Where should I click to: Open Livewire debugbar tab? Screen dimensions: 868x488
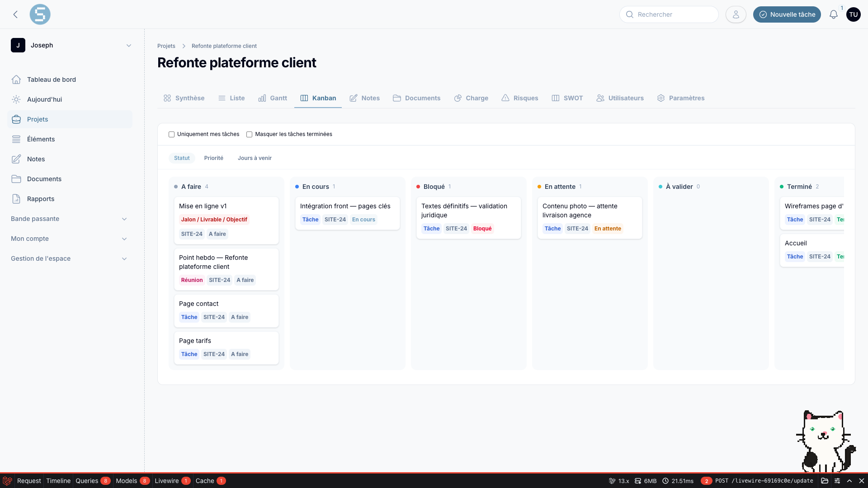click(x=172, y=481)
